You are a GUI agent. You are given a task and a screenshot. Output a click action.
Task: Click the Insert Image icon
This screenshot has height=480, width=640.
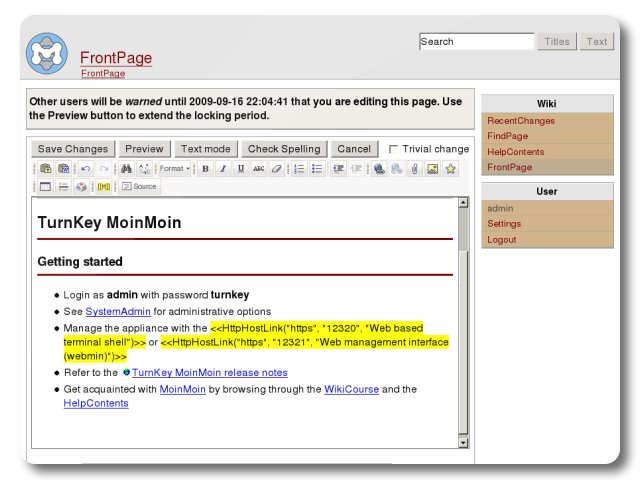432,169
